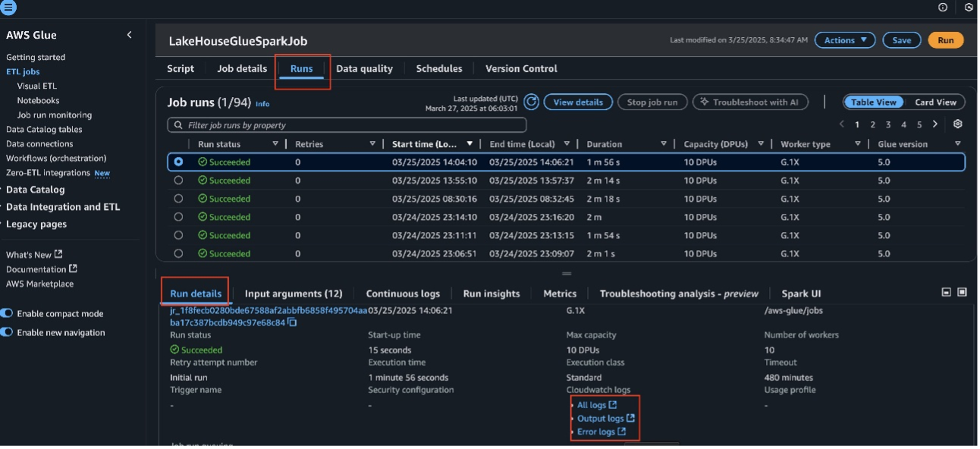The width and height of the screenshot is (980, 449).
Task: Open the Metrics tab
Action: coord(560,294)
